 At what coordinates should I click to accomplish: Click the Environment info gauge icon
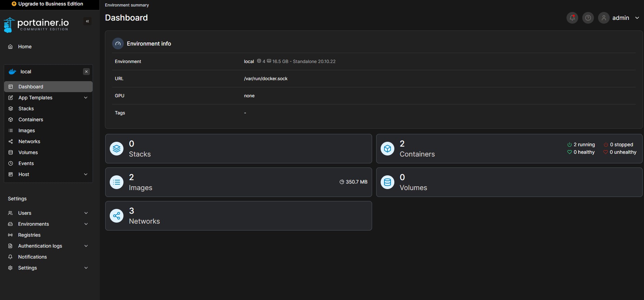(118, 43)
